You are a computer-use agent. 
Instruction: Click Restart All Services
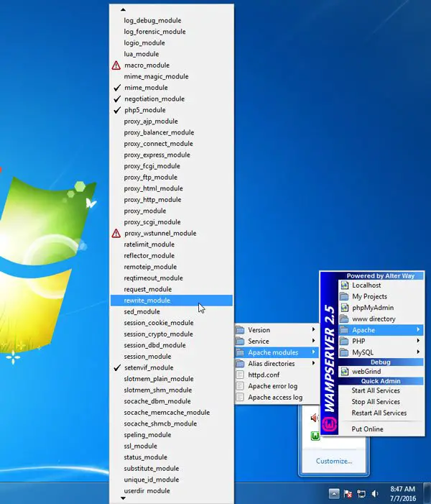click(379, 413)
